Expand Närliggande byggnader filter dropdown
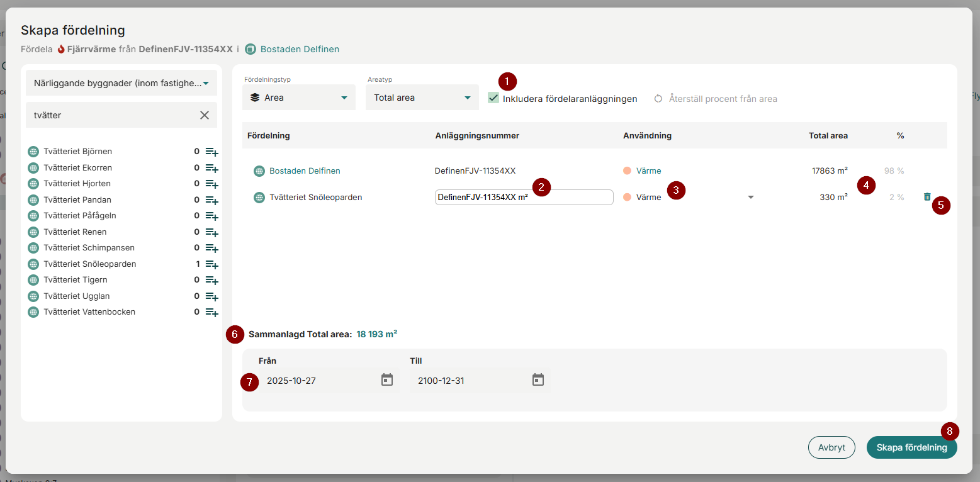This screenshot has height=482, width=980. (121, 83)
